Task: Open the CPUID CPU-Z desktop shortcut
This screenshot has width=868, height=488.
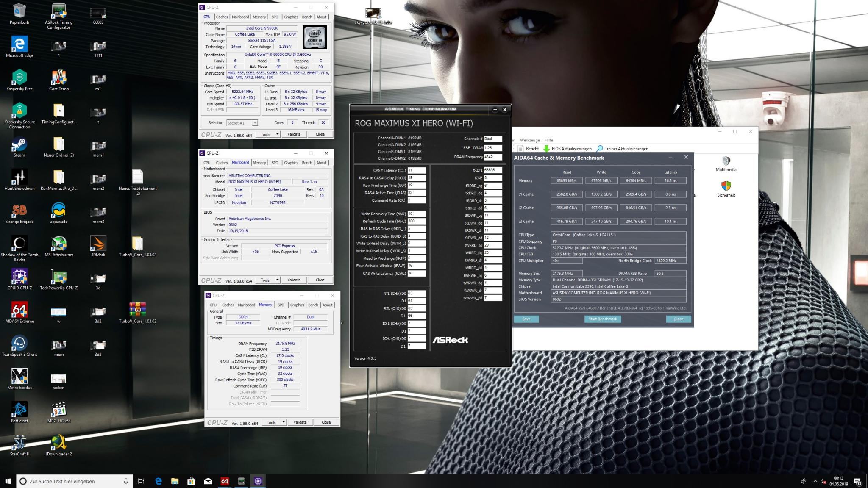Action: (19, 277)
